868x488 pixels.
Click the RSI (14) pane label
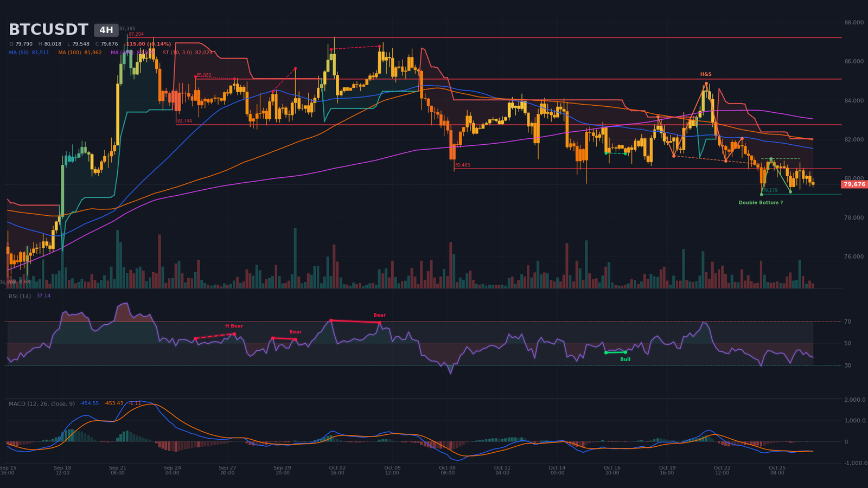(20, 296)
